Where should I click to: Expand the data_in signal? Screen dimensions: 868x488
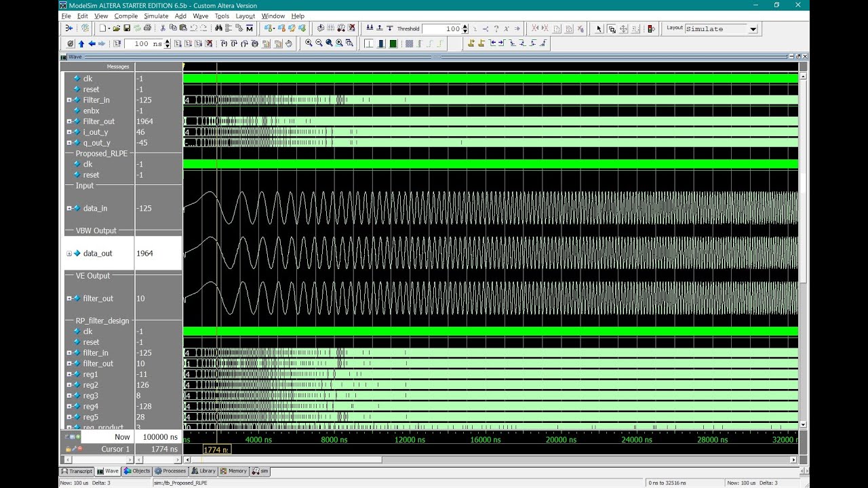click(69, 208)
